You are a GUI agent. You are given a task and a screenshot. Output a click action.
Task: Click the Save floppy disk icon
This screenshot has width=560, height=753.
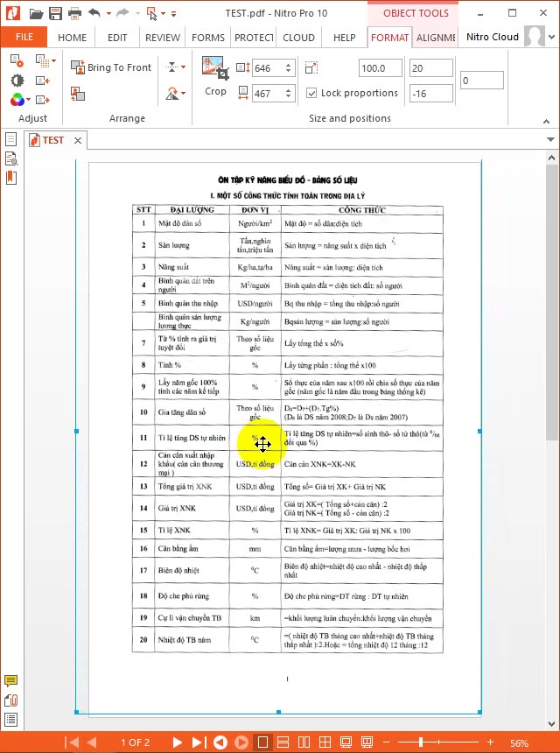[55, 13]
